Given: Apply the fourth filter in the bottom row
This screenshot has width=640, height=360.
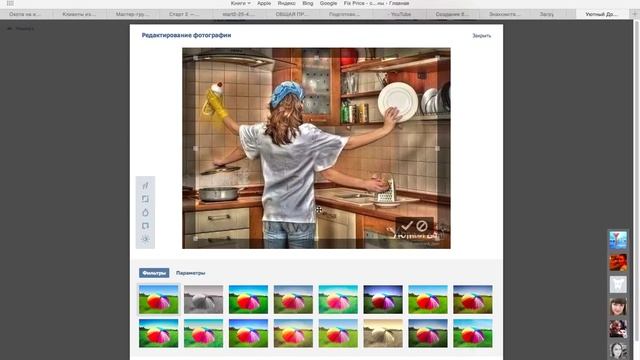Looking at the screenshot, I should tap(293, 333).
